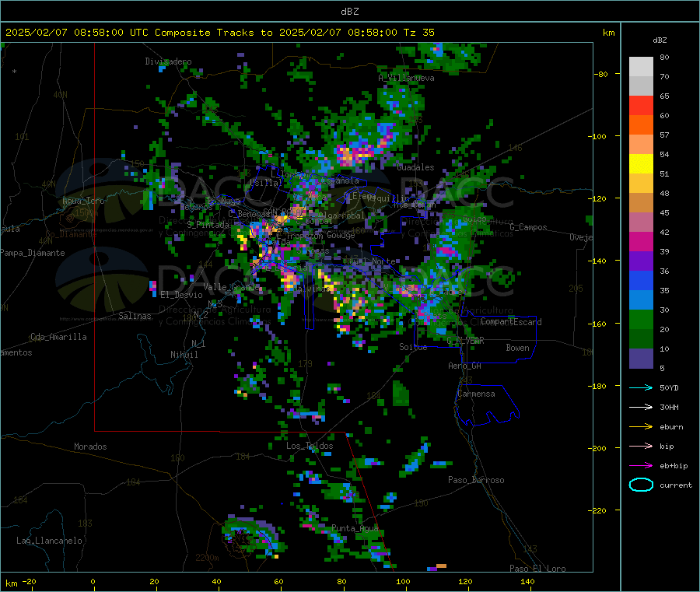
Task: Click the '140' tick on the bottom axis
Action: tap(527, 582)
